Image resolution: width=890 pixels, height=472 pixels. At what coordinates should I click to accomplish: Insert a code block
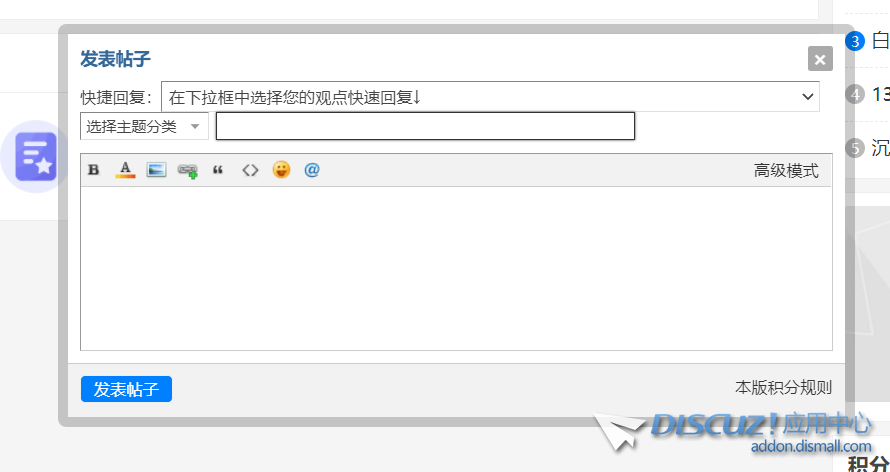point(250,170)
